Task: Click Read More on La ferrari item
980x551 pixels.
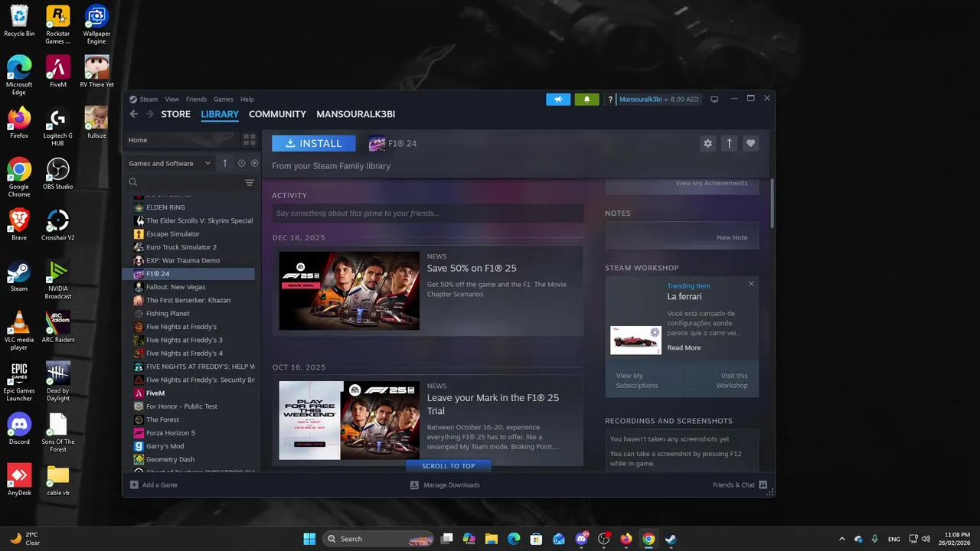Action: click(x=684, y=347)
